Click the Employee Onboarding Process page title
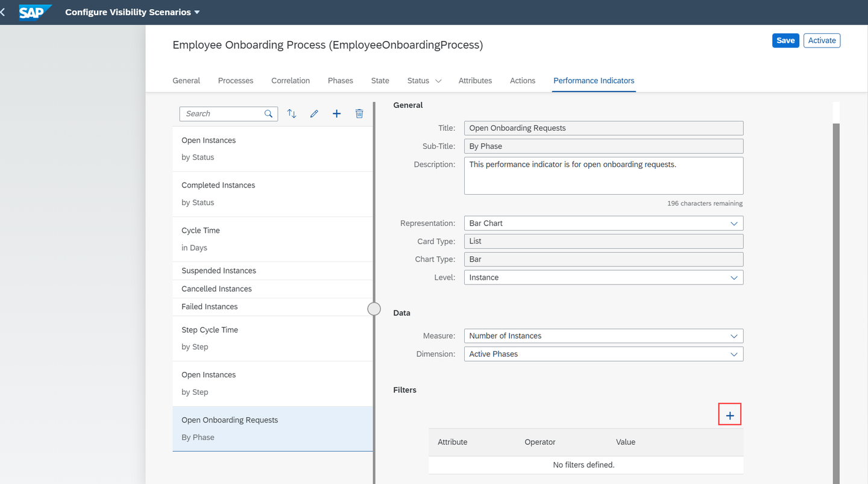The image size is (868, 484). [327, 45]
